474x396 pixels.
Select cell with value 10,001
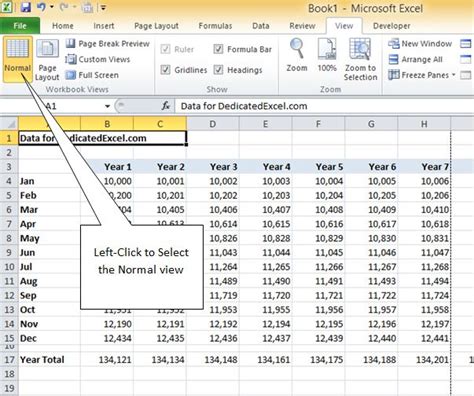[160, 181]
